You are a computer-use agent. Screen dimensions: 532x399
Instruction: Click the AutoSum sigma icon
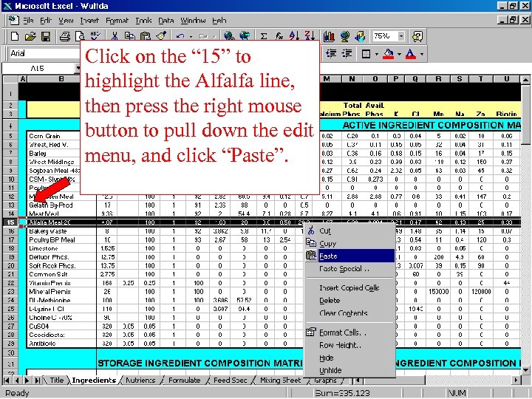[263, 36]
